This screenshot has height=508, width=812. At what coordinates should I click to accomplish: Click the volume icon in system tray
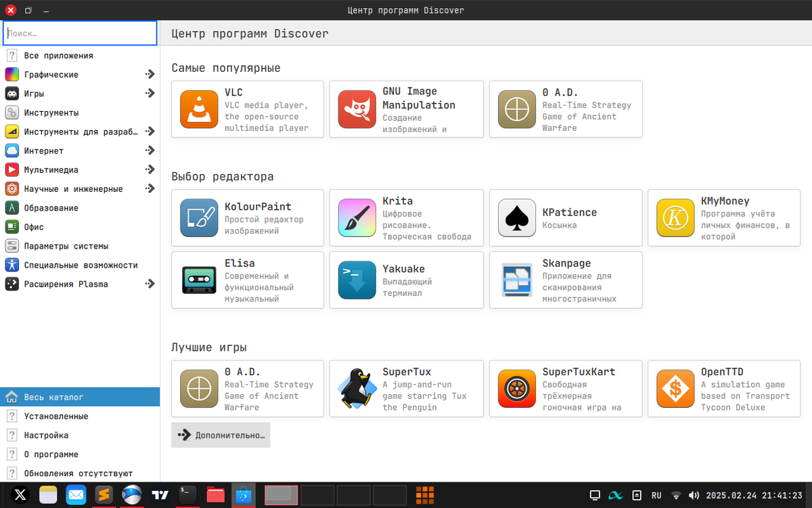pyautogui.click(x=694, y=495)
